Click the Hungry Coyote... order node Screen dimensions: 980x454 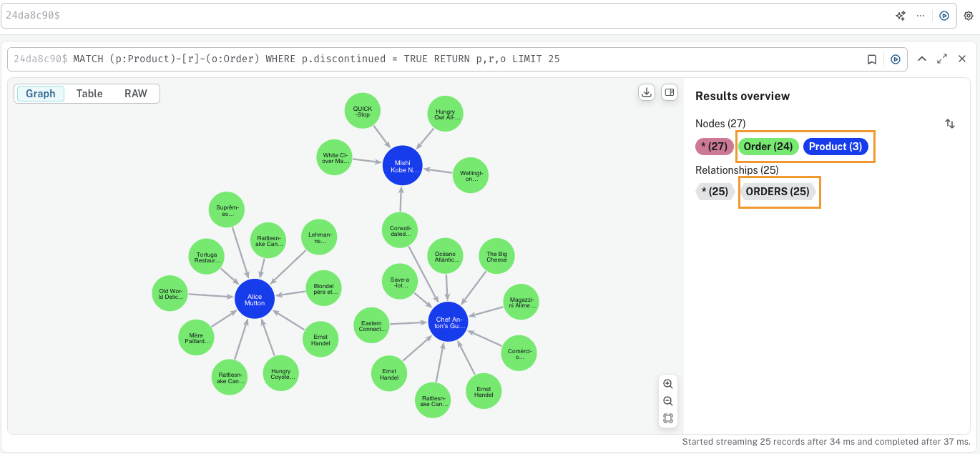[x=280, y=374]
